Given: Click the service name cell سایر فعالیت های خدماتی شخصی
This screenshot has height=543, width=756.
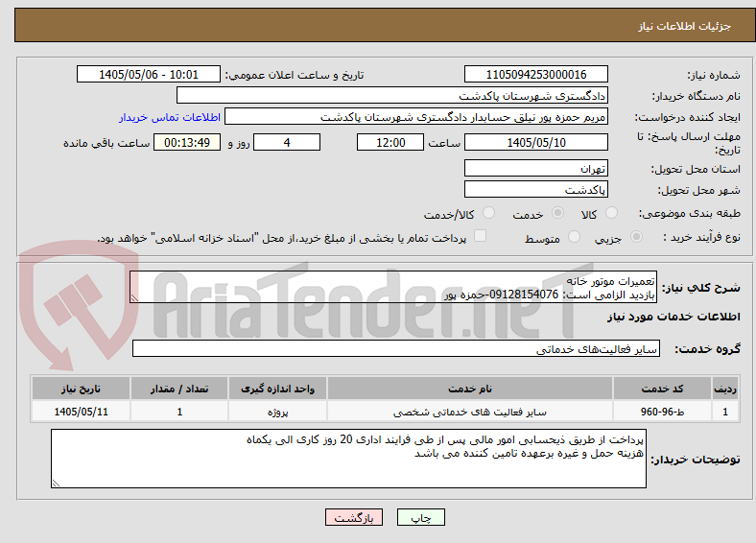Looking at the screenshot, I should (470, 412).
